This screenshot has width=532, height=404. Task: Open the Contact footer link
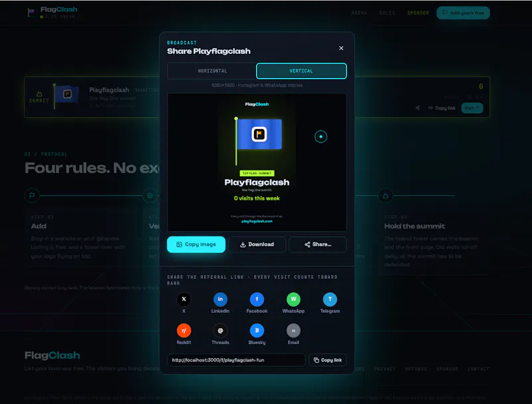pyautogui.click(x=478, y=369)
